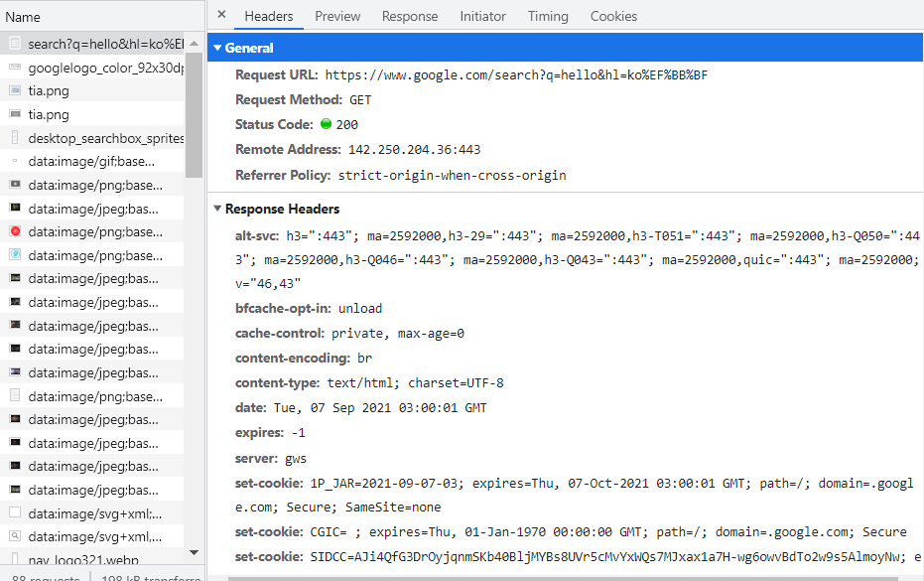
Task: Open the Cookies tab
Action: (x=613, y=16)
